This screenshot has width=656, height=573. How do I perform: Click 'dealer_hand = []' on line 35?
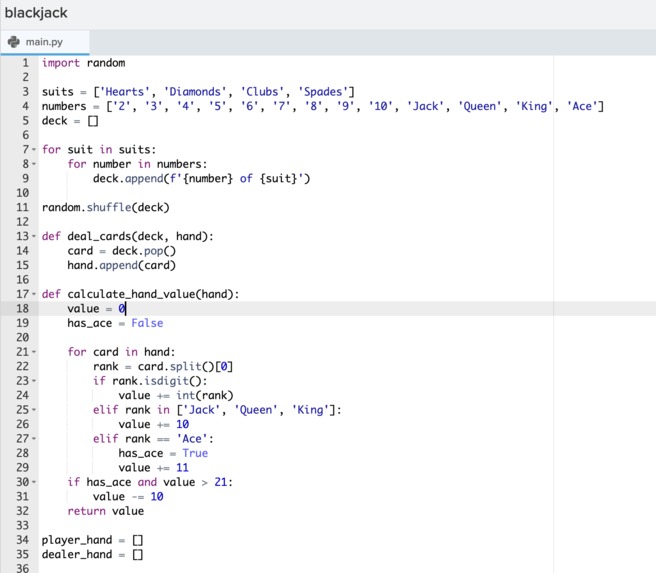tap(92, 555)
